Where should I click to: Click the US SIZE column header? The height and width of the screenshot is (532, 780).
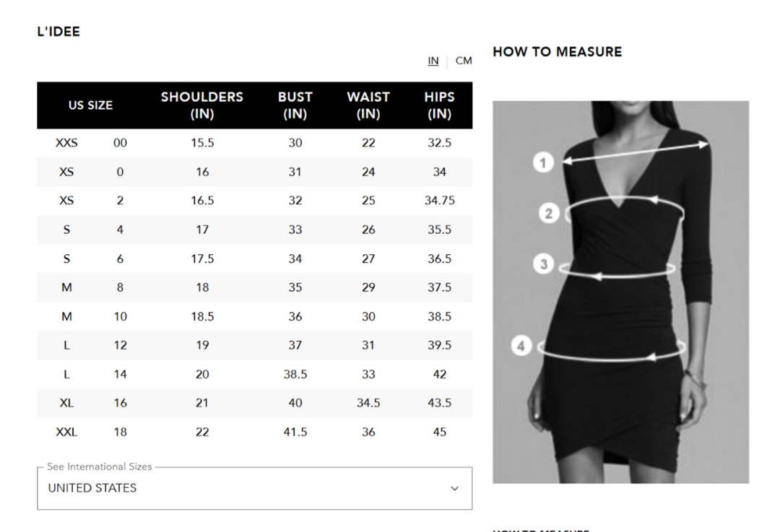click(90, 105)
